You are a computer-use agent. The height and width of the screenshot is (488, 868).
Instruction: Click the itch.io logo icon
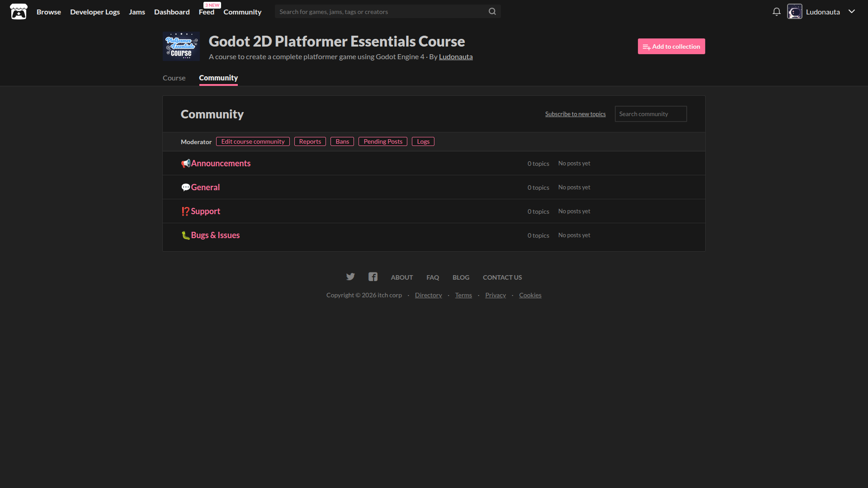[x=19, y=12]
